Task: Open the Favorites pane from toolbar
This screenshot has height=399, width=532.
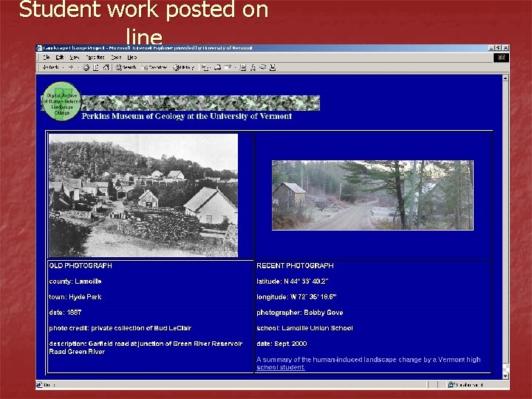Action: pos(154,67)
